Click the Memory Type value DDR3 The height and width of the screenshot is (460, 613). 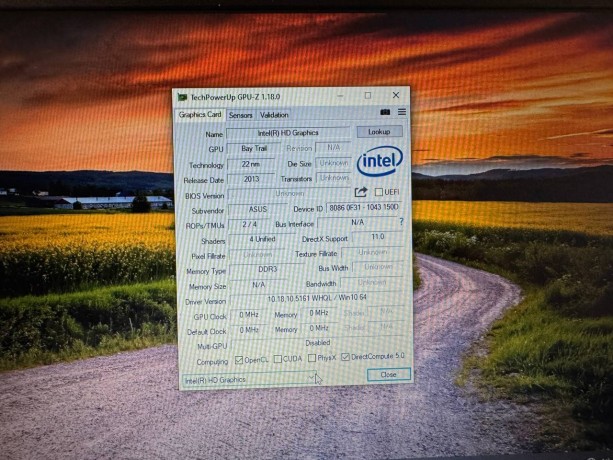[268, 269]
